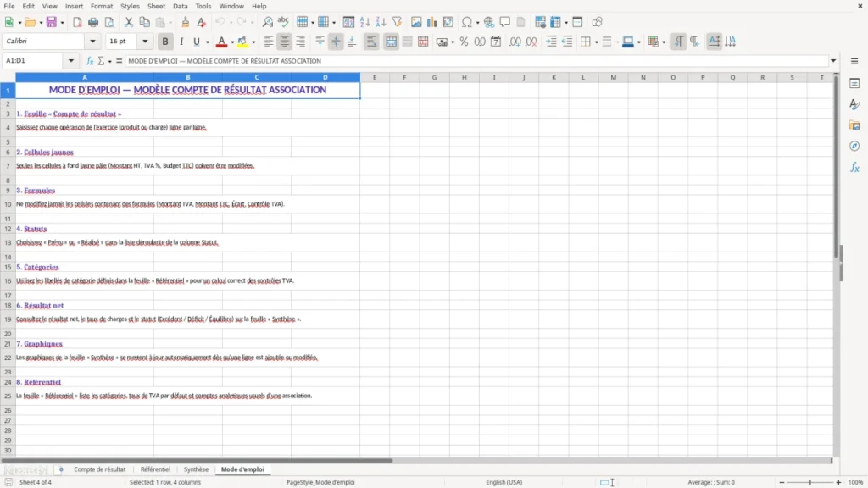Click the add new sheet button
This screenshot has width=868, height=488.
(61, 469)
